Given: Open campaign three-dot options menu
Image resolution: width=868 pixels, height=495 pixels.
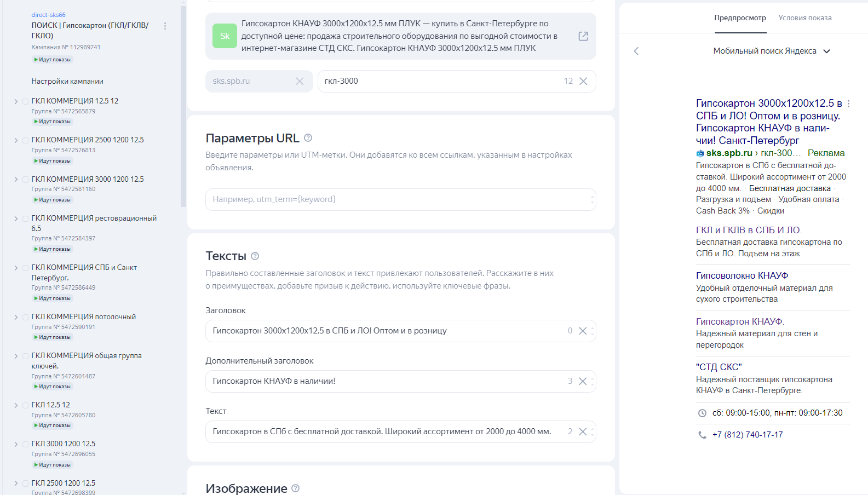Looking at the screenshot, I should [x=165, y=26].
